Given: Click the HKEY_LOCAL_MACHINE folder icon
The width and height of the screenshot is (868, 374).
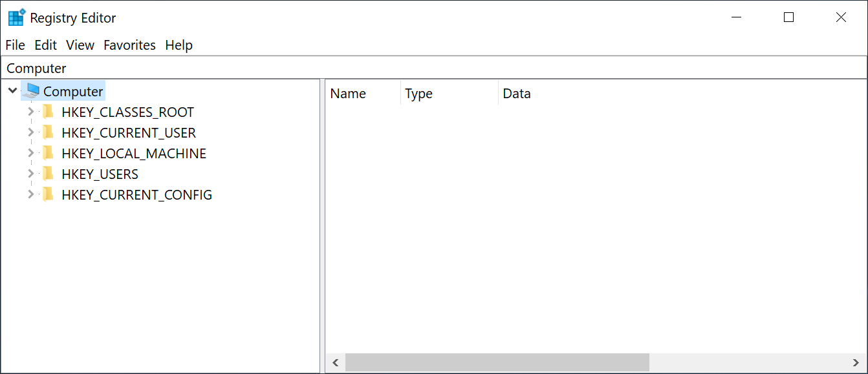Looking at the screenshot, I should coord(48,153).
